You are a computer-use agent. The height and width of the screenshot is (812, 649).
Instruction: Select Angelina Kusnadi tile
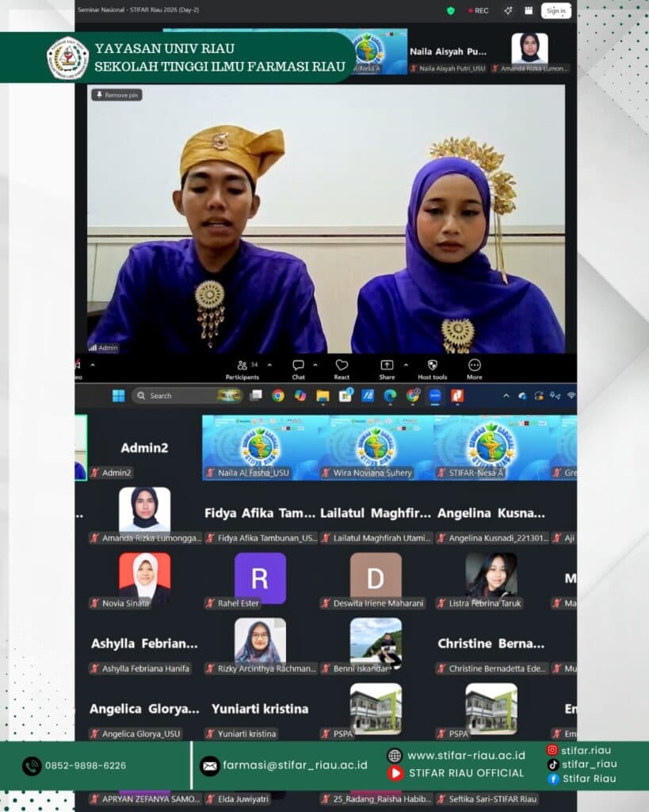pyautogui.click(x=491, y=514)
